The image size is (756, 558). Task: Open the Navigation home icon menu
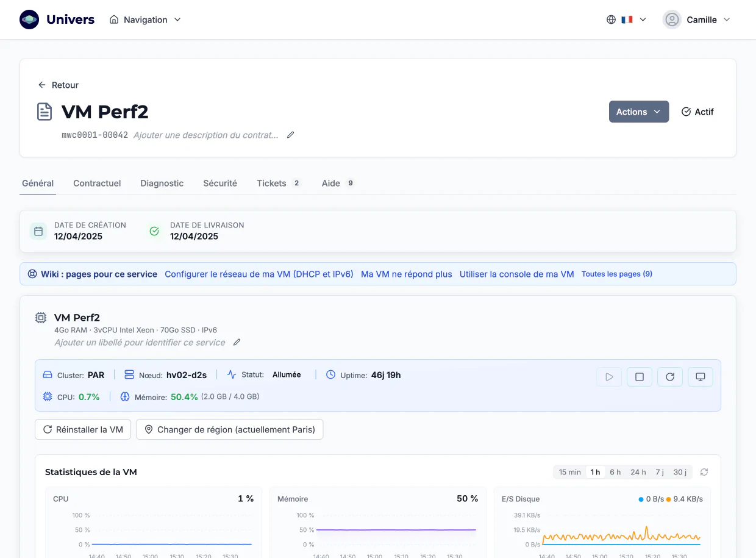pyautogui.click(x=114, y=20)
